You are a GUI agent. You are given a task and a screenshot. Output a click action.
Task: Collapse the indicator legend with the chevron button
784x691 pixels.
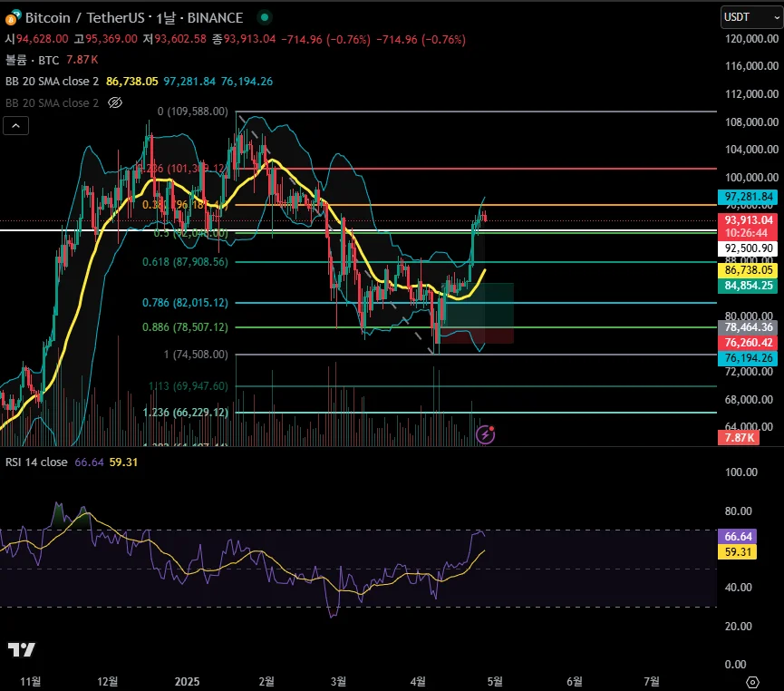(16, 125)
